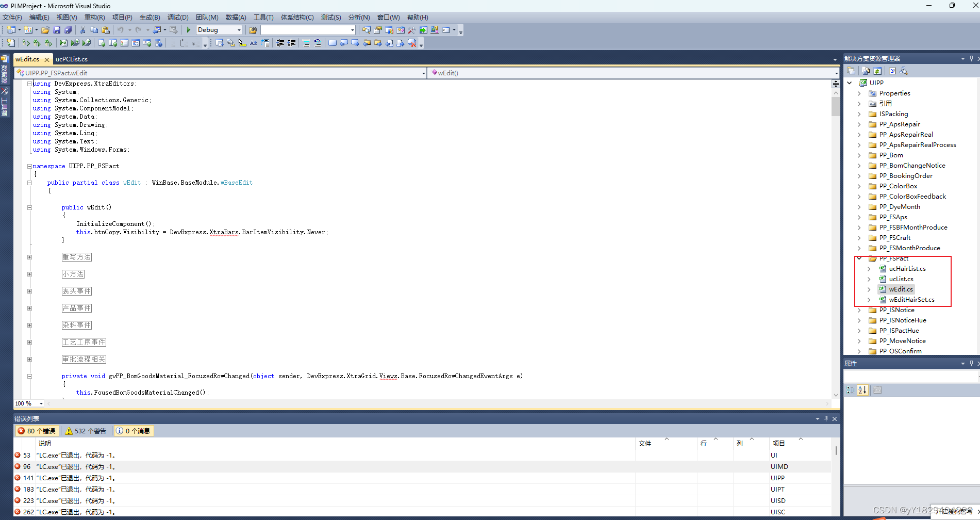The height and width of the screenshot is (520, 980).
Task: Pin the 解决方案资源管理器 panel
Action: (971, 58)
